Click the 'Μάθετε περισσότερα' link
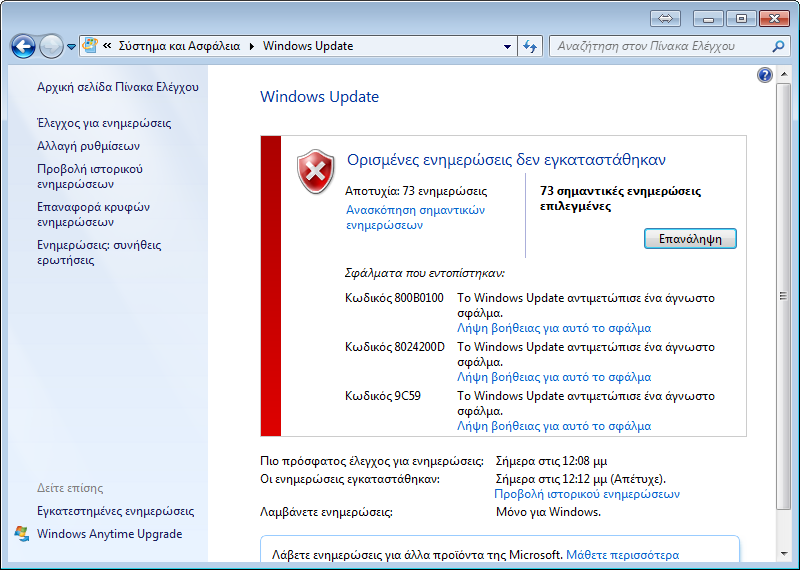The width and height of the screenshot is (800, 570). (x=622, y=555)
